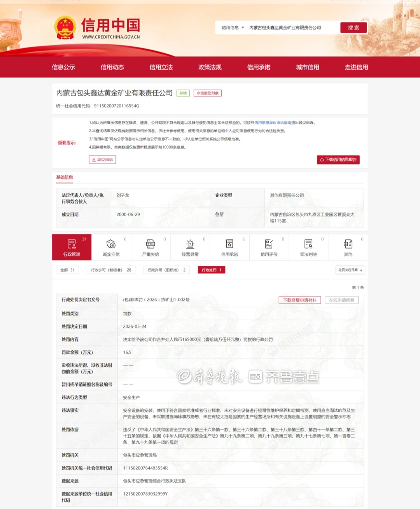Viewport: 420px width, 509px height.
Task: Download credit report via 下载信用信息报告
Action: tap(338, 160)
